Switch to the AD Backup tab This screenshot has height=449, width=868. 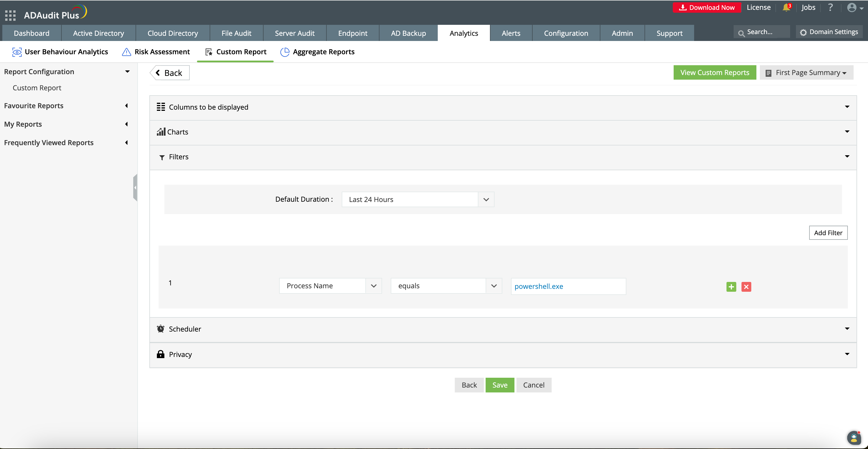click(x=408, y=33)
